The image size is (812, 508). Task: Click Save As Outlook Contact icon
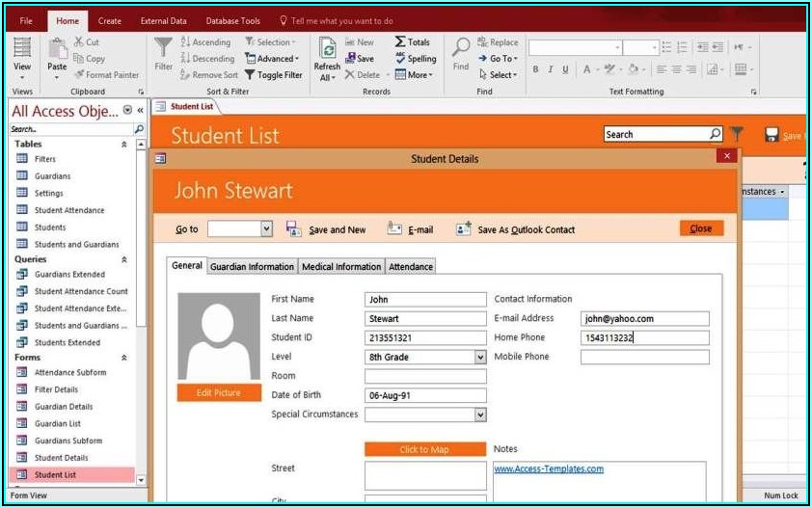(x=464, y=229)
